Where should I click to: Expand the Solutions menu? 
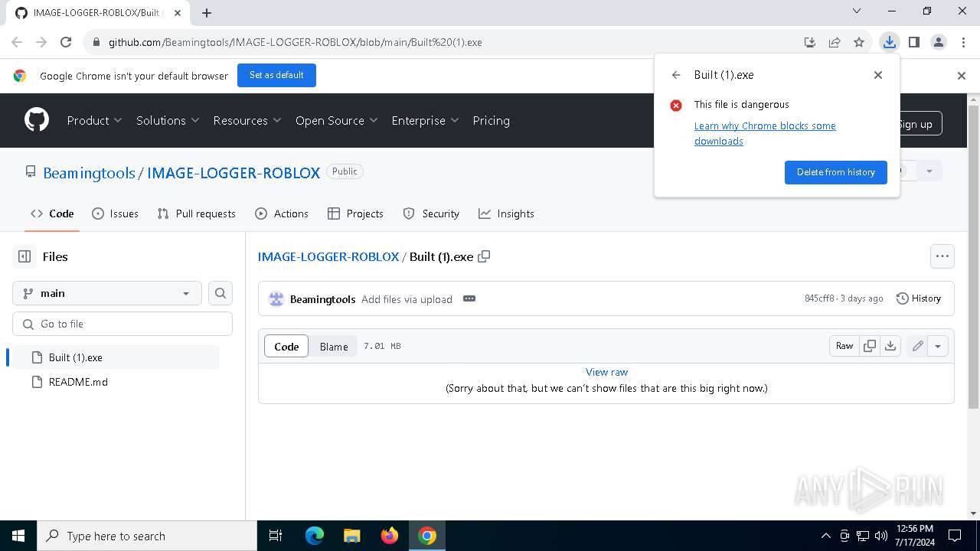coord(168,120)
